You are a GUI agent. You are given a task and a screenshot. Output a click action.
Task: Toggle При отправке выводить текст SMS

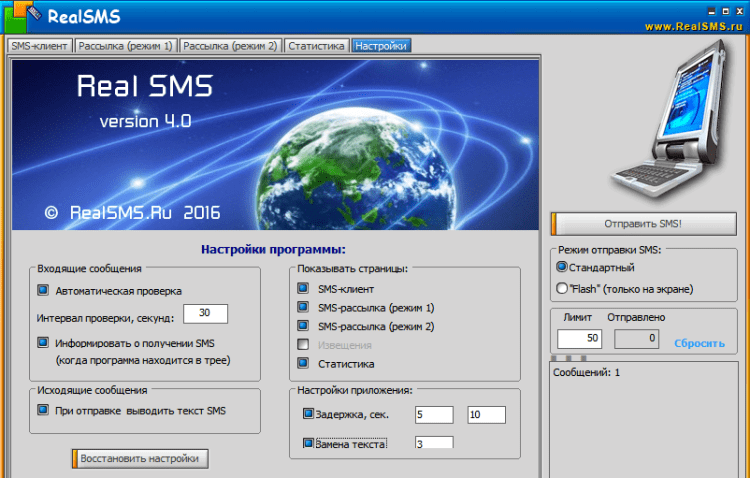(43, 410)
